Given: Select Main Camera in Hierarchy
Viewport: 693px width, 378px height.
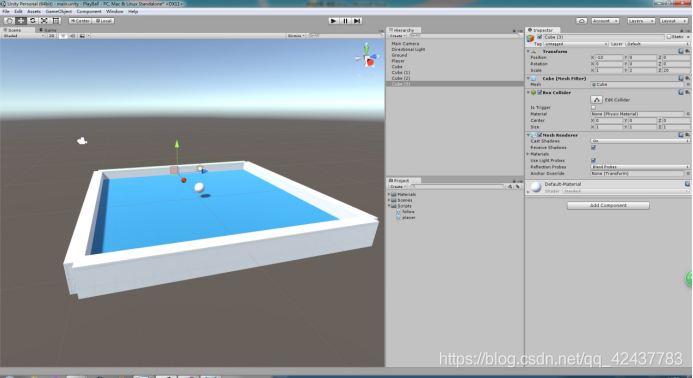Looking at the screenshot, I should coord(405,44).
